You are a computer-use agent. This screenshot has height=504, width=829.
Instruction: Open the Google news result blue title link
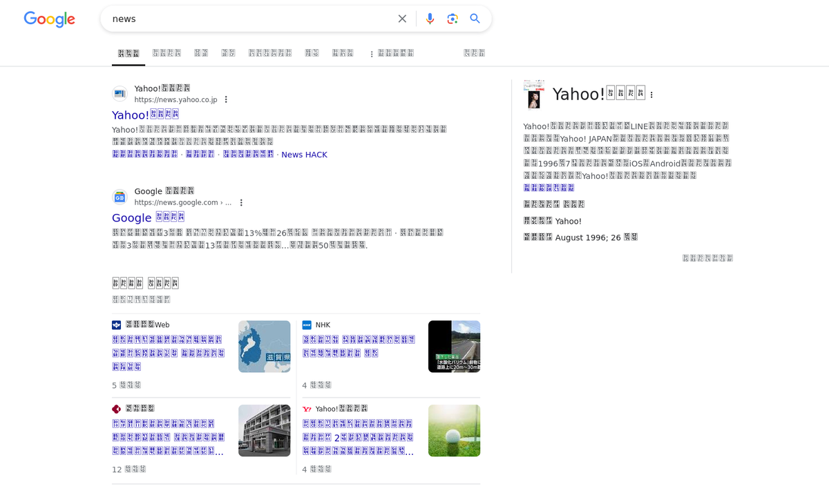[148, 217]
